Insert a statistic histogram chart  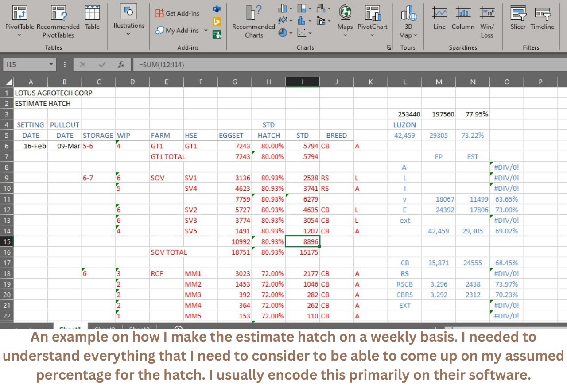coord(302,20)
